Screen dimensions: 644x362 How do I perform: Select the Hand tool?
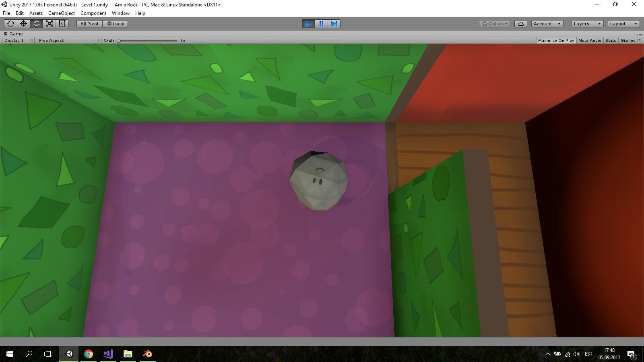10,24
